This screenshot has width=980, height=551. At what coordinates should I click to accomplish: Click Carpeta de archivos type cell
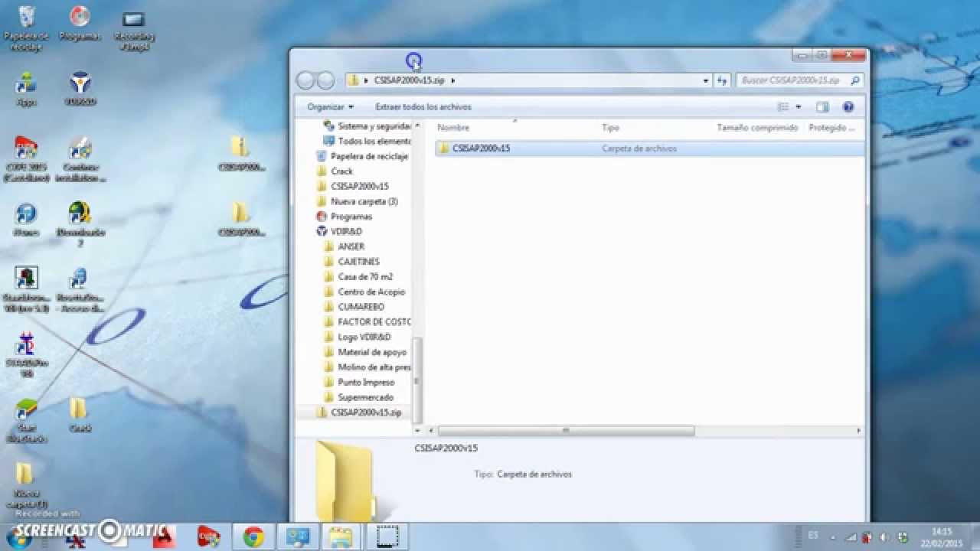(x=639, y=148)
